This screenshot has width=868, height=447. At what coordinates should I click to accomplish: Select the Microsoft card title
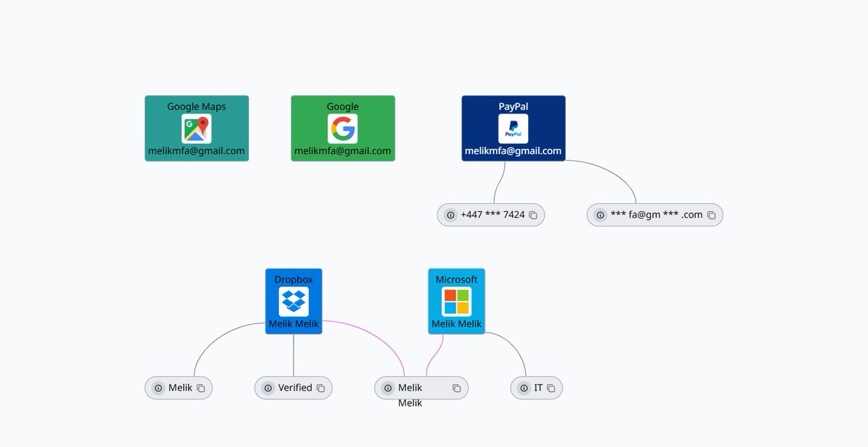pos(456,279)
